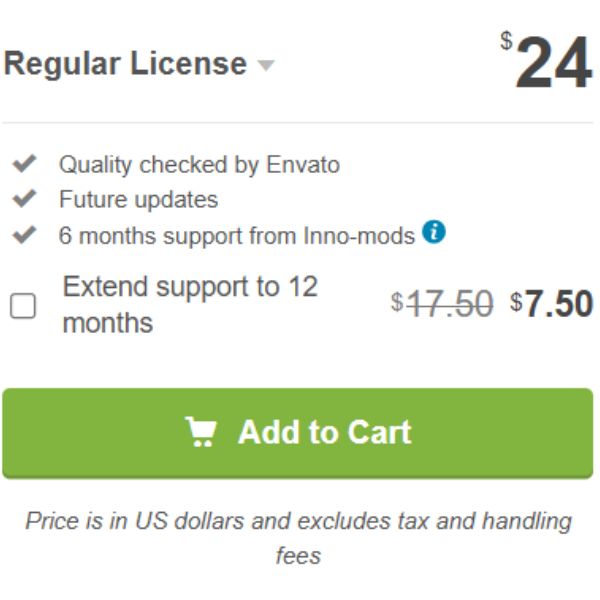Click the Extend support to 12 months label
This screenshot has height=600, width=600.
[x=190, y=305]
